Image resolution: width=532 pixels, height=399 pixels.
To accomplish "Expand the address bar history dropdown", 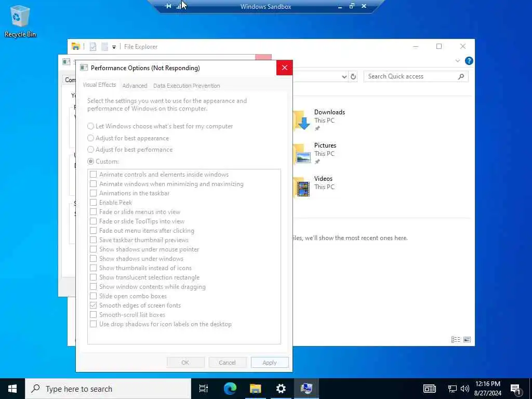I will pyautogui.click(x=344, y=77).
